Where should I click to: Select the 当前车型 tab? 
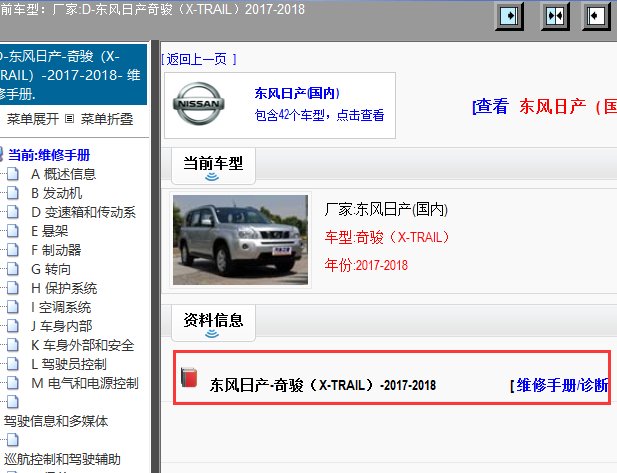213,166
